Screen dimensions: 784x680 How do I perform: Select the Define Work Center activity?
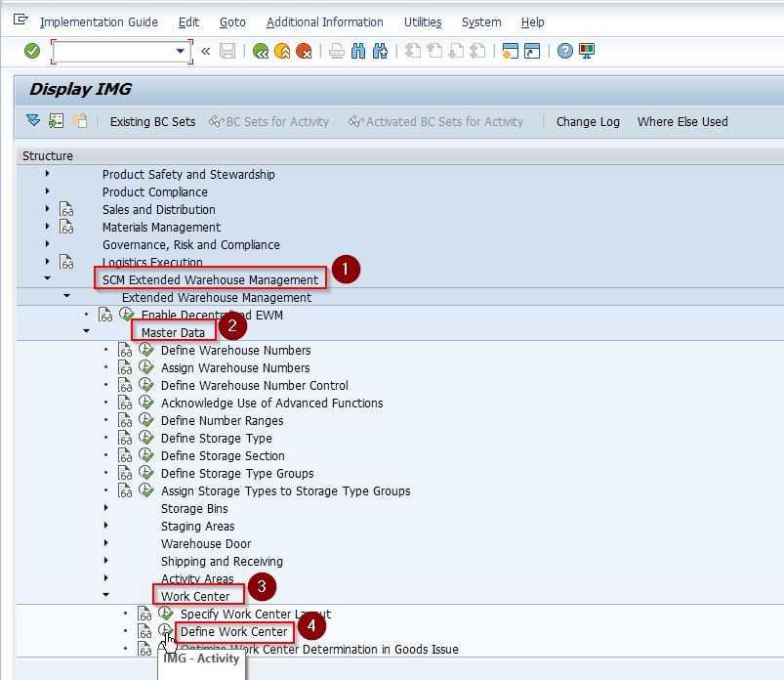[234, 631]
